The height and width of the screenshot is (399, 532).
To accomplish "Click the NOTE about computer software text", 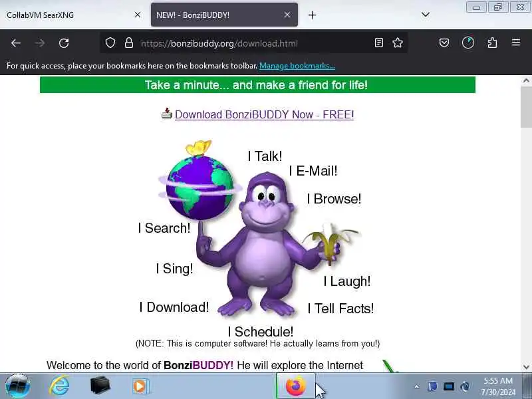I will (257, 344).
